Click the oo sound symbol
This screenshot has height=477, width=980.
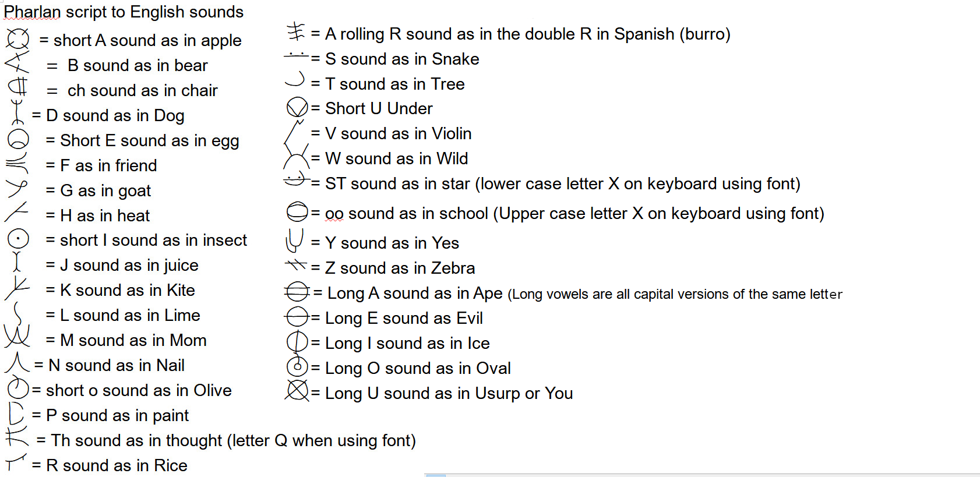297,212
